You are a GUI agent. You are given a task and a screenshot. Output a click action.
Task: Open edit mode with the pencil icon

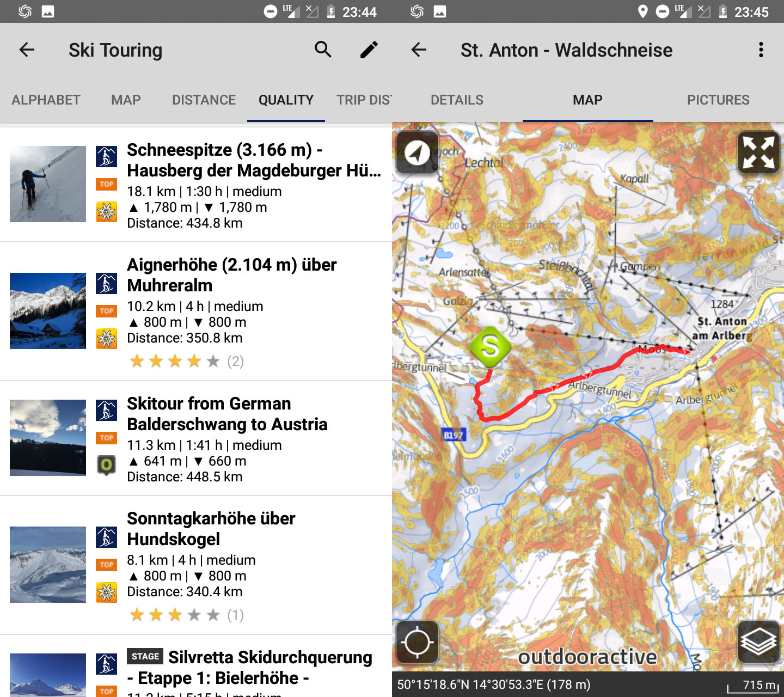(x=369, y=50)
